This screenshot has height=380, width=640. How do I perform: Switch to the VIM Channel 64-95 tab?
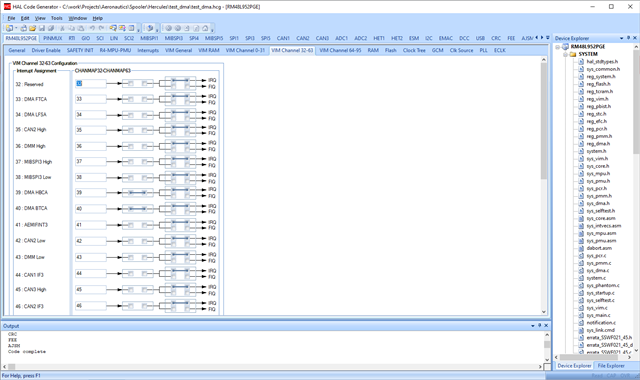(x=340, y=50)
